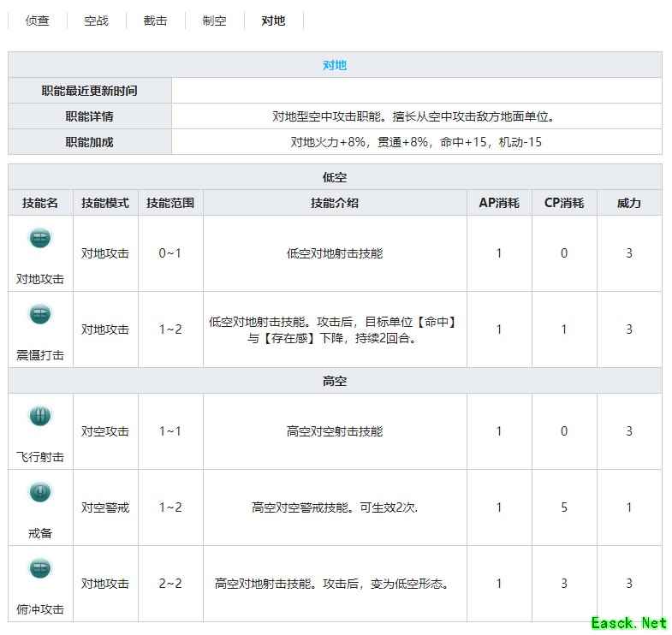The height and width of the screenshot is (635, 672).
Task: Switch to the 侦查 tab
Action: (x=38, y=21)
